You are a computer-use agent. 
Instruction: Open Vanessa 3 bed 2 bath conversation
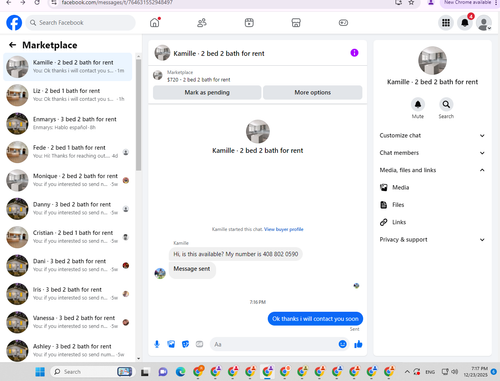click(x=68, y=322)
